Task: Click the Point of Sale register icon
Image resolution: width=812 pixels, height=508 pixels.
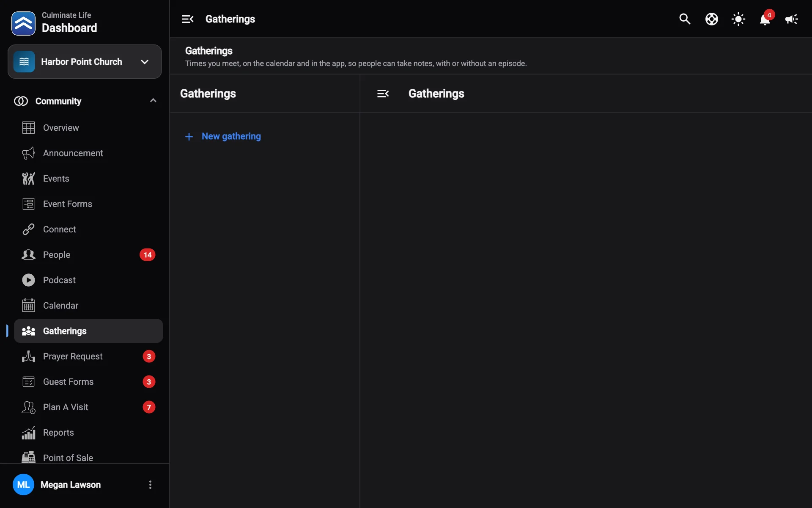Action: (x=28, y=457)
